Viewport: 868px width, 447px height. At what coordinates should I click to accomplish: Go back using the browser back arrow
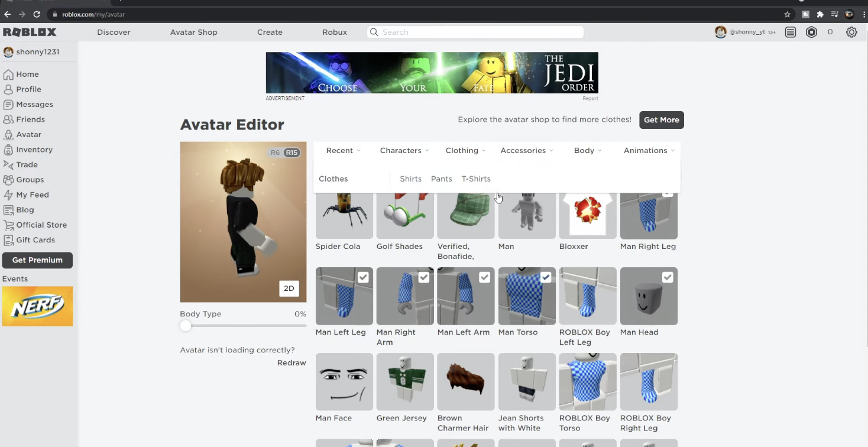pos(8,14)
